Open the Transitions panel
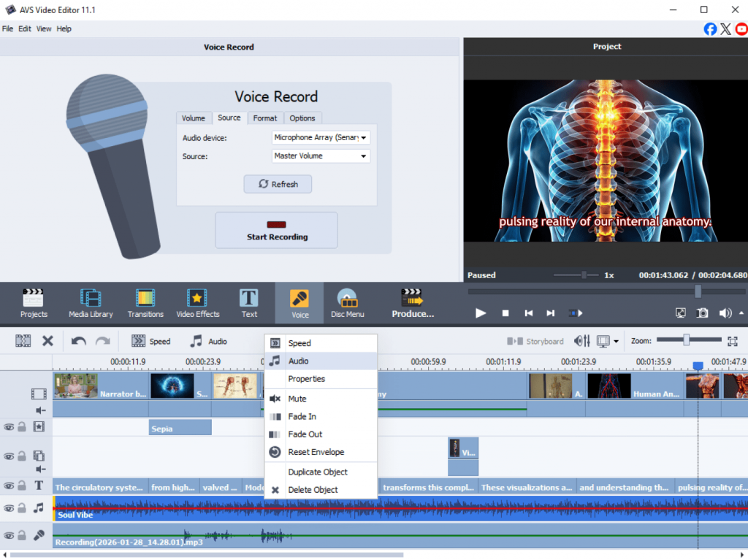 145,303
